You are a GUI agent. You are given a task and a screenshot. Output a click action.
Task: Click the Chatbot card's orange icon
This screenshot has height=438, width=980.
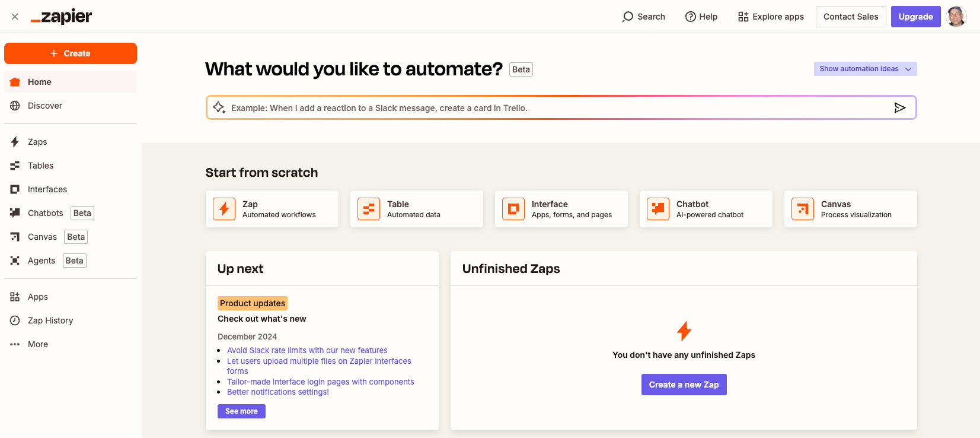tap(658, 209)
